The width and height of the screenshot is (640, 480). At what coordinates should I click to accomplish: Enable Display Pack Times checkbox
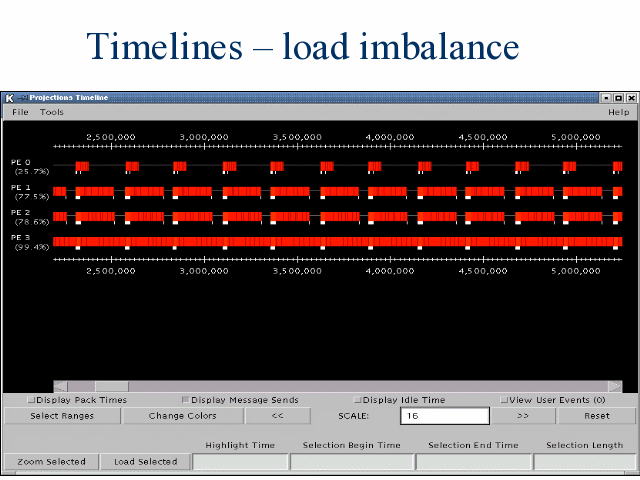click(31, 400)
